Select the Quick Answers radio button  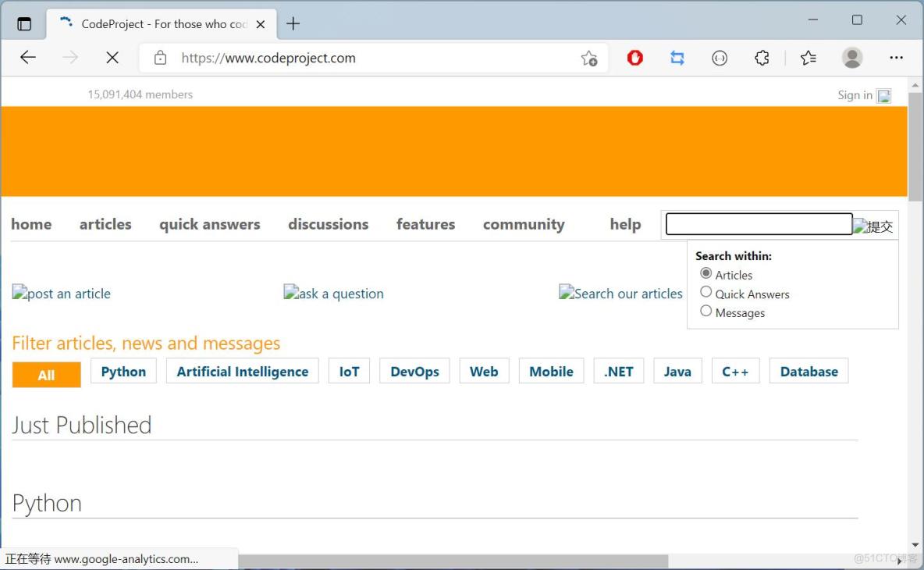tap(705, 292)
